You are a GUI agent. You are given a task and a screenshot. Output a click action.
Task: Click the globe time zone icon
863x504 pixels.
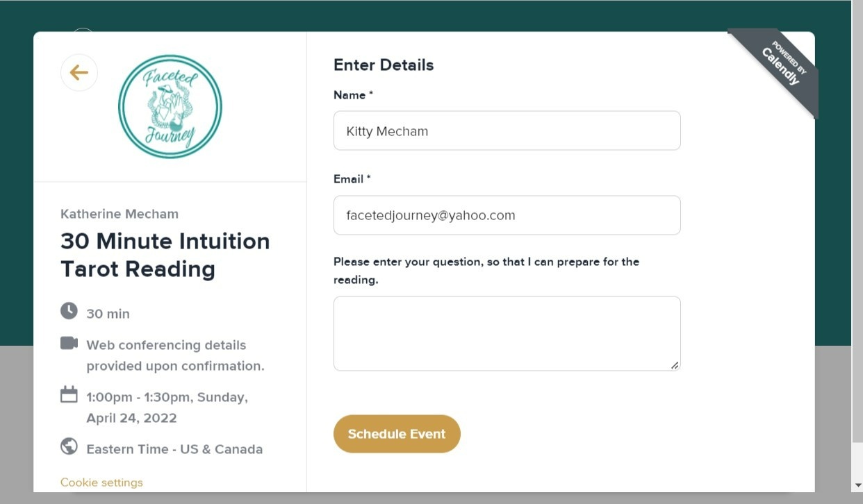pyautogui.click(x=69, y=446)
